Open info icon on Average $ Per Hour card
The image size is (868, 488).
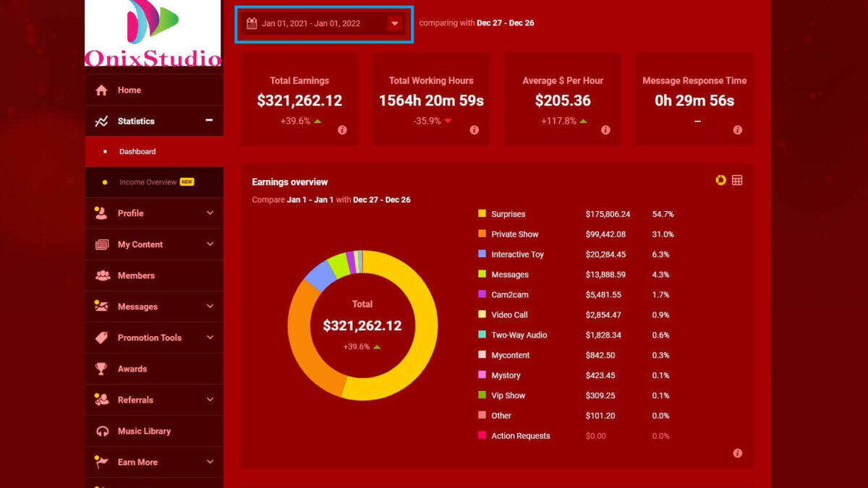[x=605, y=130]
